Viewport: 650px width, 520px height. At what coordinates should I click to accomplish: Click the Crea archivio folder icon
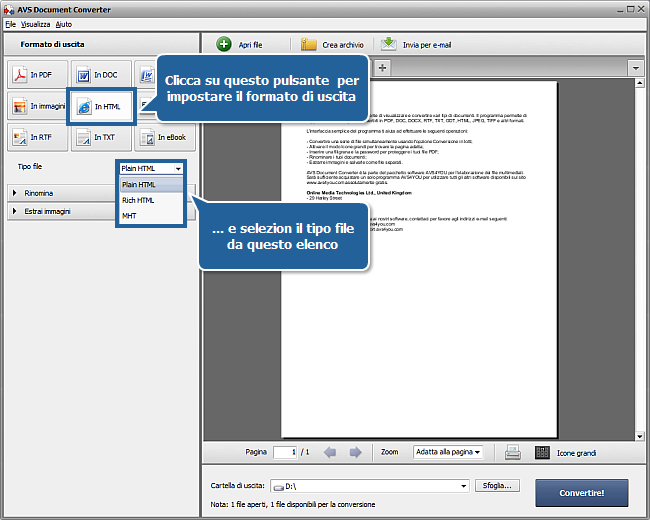[x=308, y=44]
